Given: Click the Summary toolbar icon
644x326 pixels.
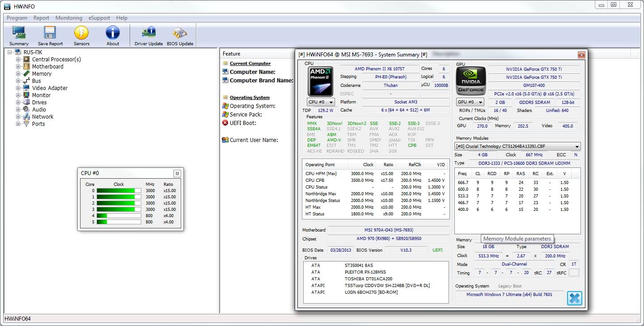Looking at the screenshot, I should tap(19, 36).
